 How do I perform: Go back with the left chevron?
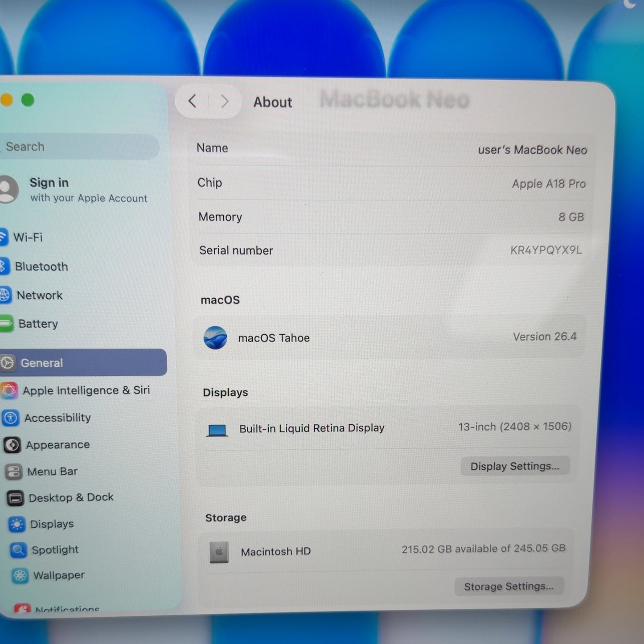click(x=193, y=101)
